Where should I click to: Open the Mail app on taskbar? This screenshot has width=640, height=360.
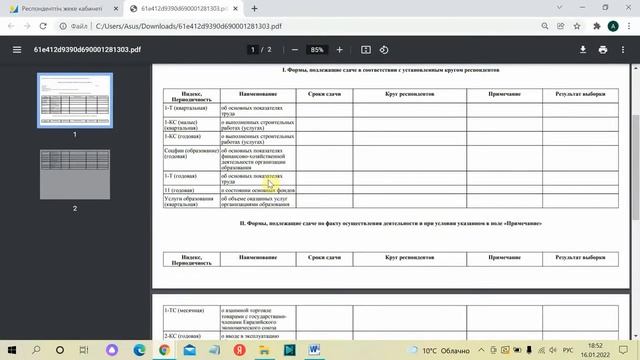click(190, 350)
